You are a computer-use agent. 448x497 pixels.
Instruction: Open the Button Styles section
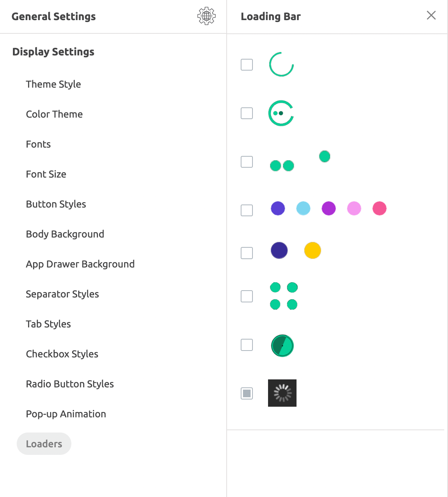click(56, 204)
